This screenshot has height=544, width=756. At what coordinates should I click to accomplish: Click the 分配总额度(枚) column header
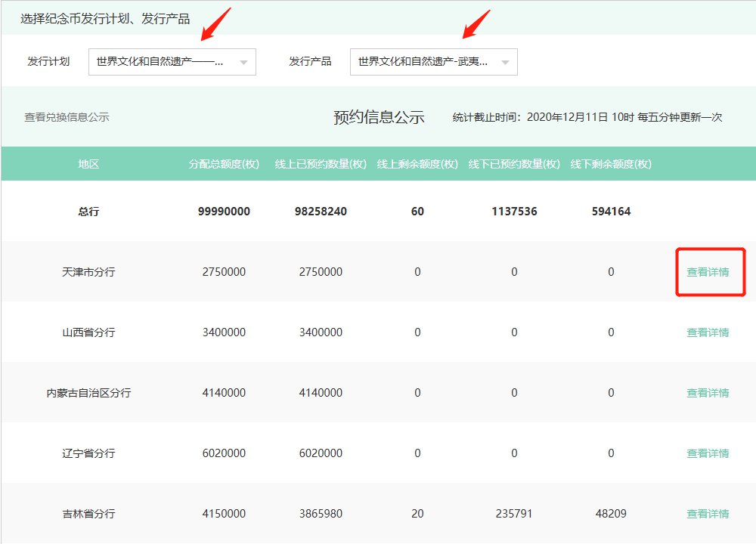[224, 164]
